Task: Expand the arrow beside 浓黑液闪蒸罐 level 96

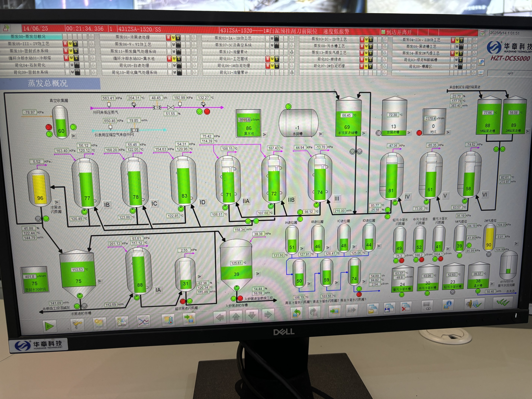Action: 57,202
